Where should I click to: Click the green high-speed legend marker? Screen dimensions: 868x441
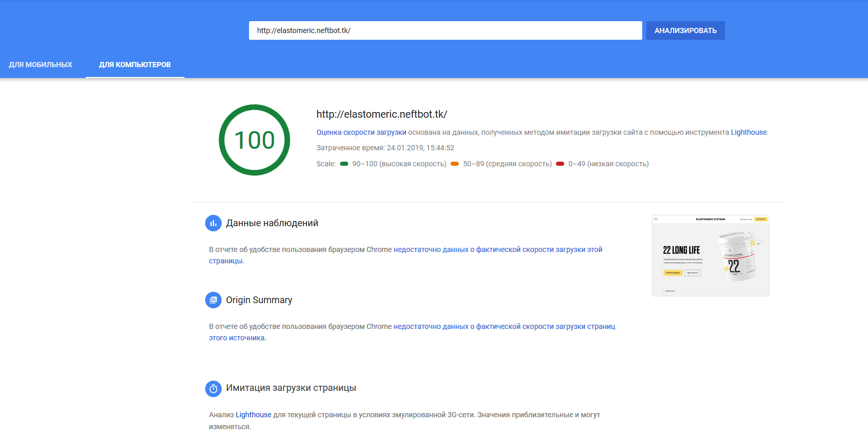point(344,164)
